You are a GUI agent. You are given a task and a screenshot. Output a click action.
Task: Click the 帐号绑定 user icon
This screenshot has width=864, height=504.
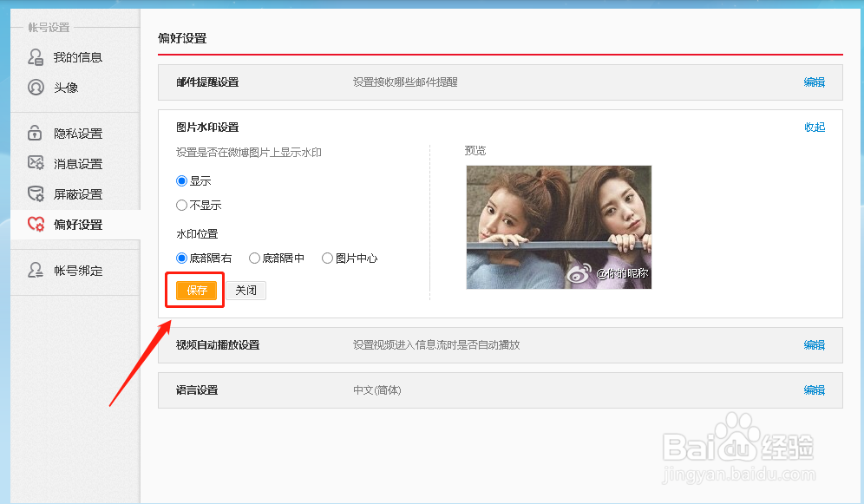[36, 270]
